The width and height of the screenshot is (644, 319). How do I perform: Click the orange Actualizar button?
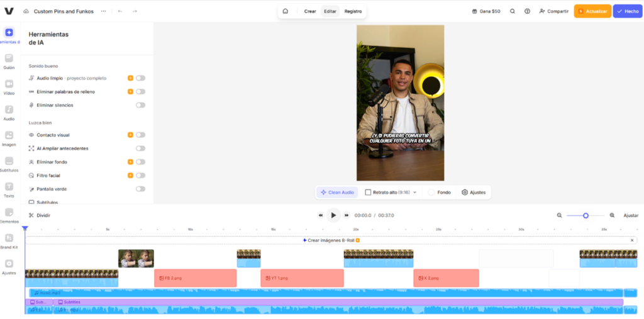click(592, 11)
